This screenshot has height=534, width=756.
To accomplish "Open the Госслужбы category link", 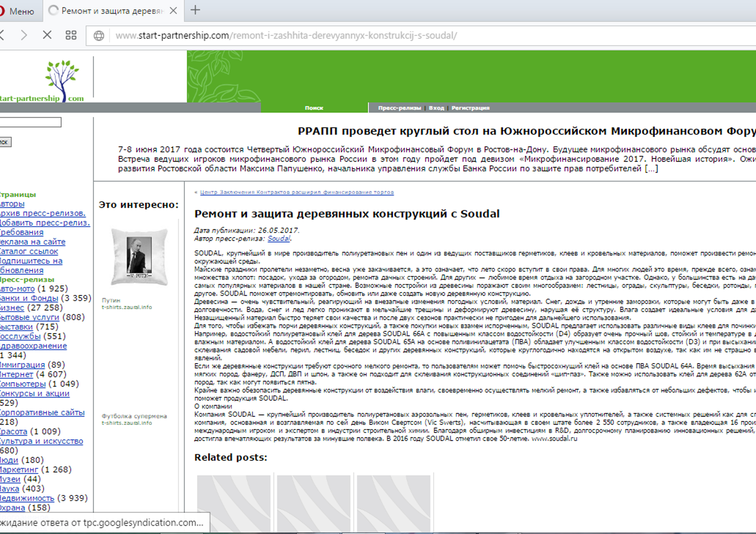I will tap(20, 337).
